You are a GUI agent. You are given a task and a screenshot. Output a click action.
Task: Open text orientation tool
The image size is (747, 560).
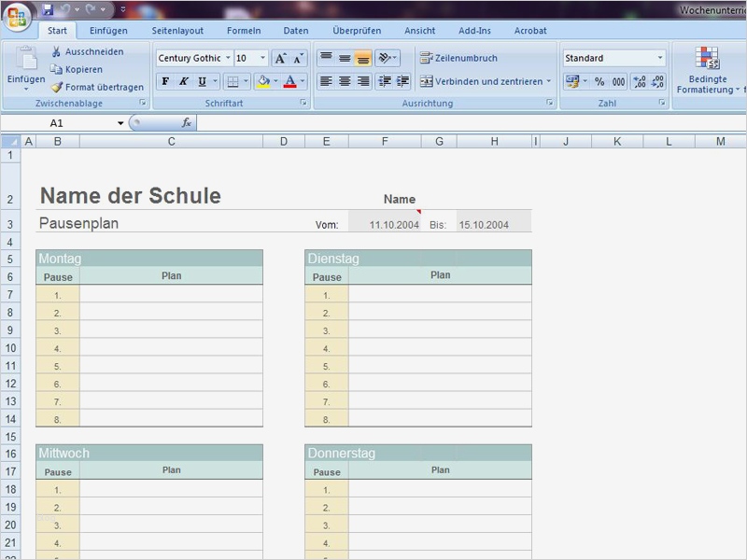coord(388,58)
